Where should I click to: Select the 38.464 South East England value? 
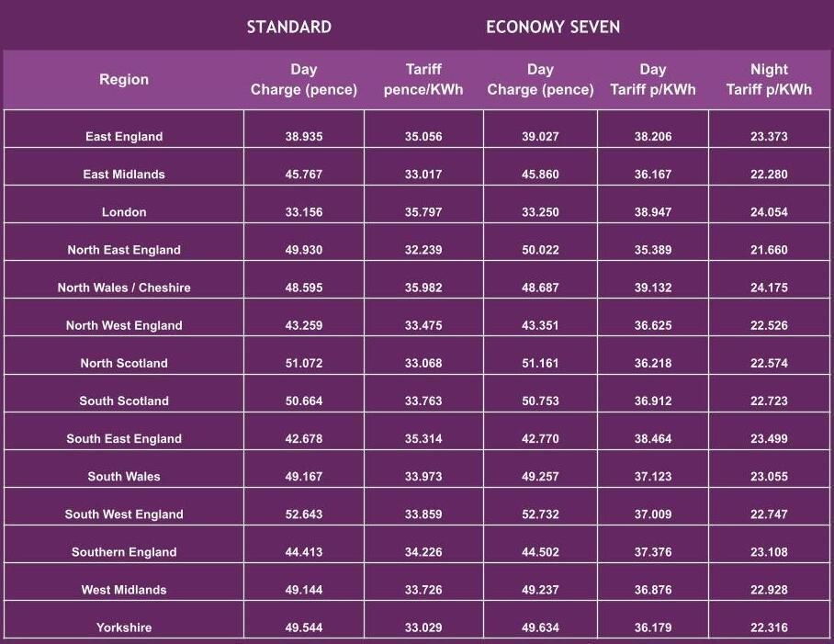pos(653,439)
